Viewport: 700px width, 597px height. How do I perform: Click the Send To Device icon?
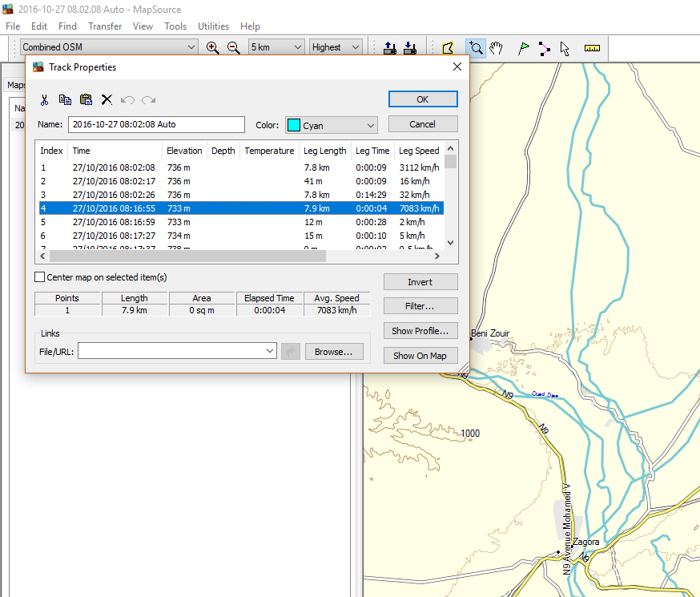tap(390, 48)
